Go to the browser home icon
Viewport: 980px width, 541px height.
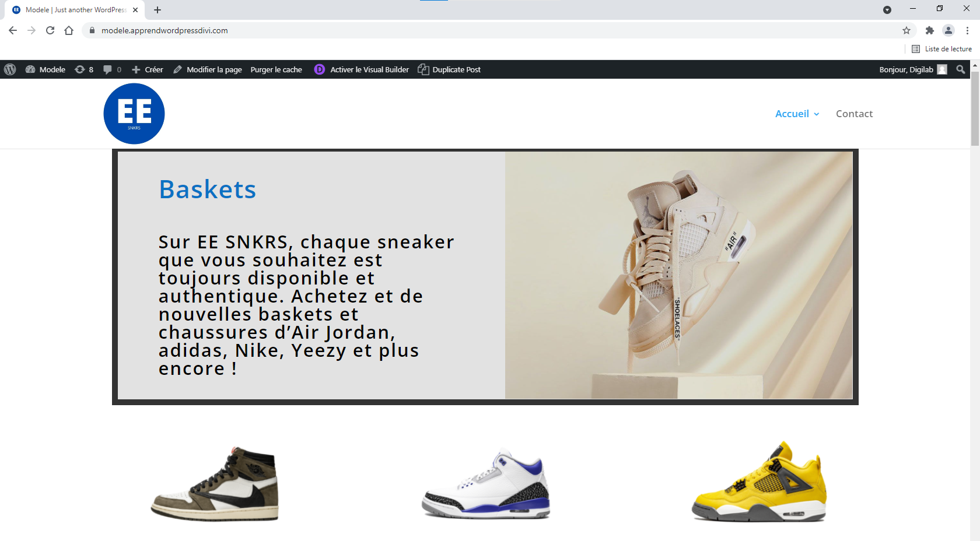pos(69,30)
